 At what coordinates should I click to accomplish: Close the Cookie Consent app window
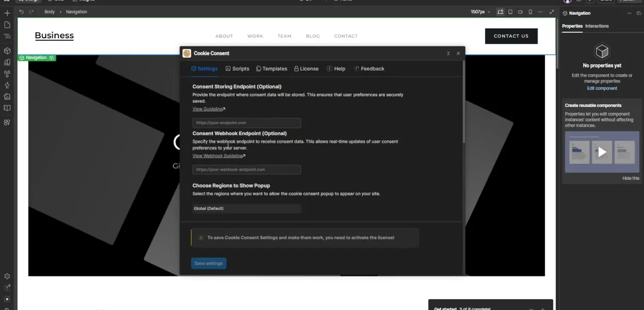point(458,53)
